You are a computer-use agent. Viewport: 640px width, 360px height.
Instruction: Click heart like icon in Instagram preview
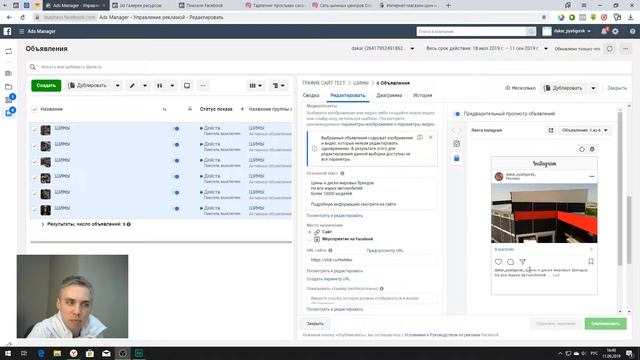[498, 262]
